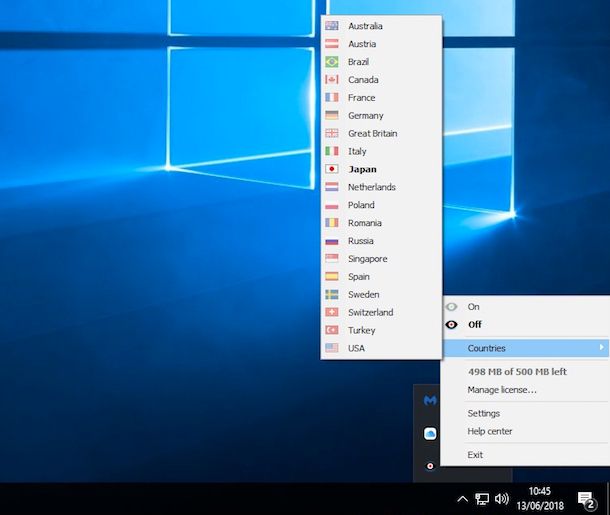Click the Turkey flag icon

pos(332,330)
